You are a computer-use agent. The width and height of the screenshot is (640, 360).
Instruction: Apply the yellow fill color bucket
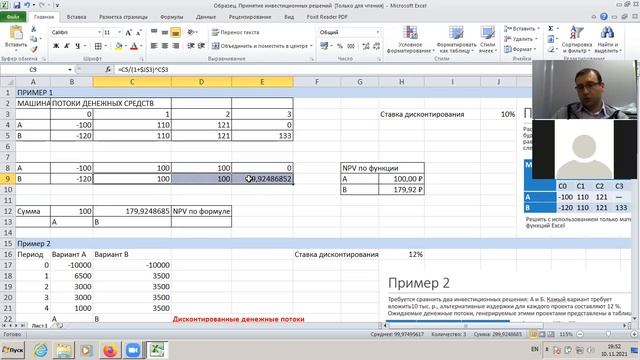118,46
